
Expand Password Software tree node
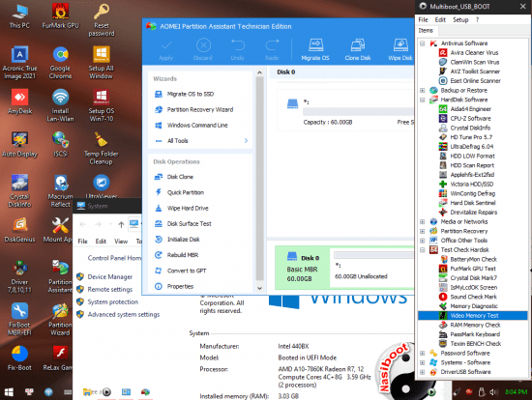(423, 354)
